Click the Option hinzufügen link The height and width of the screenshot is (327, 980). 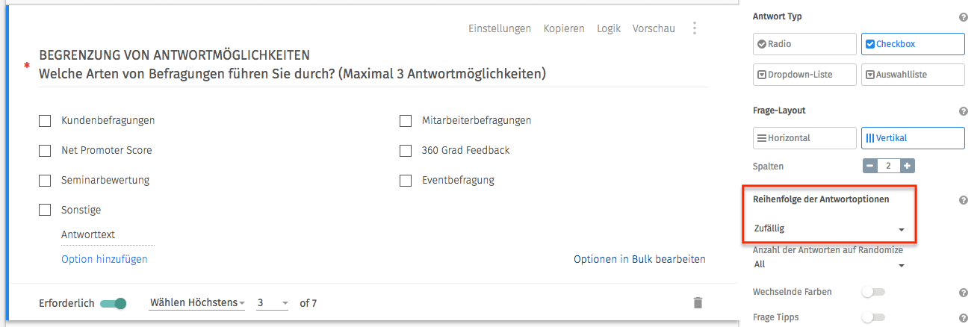pos(105,259)
